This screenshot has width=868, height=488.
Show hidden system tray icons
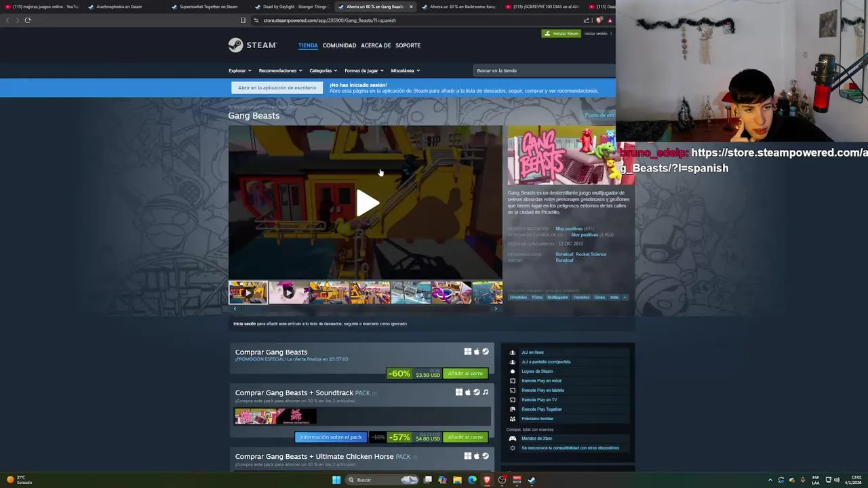(x=770, y=480)
